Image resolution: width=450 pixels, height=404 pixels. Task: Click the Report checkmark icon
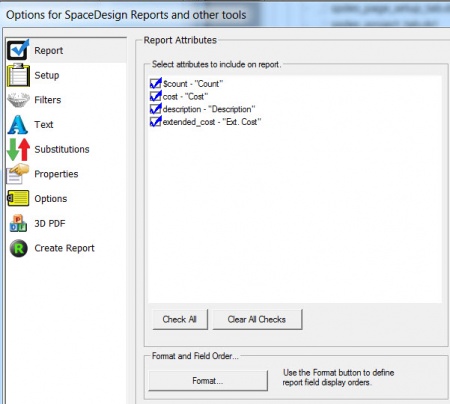tap(18, 50)
